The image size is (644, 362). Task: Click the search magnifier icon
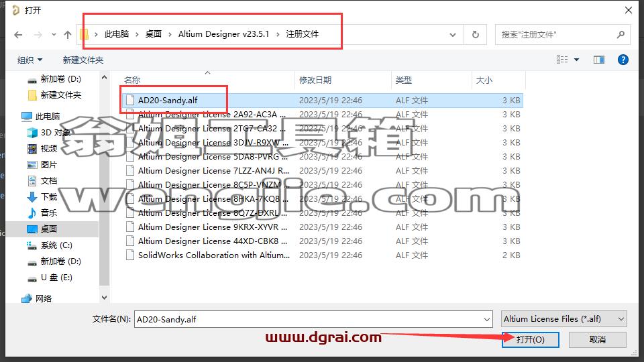[x=621, y=35]
